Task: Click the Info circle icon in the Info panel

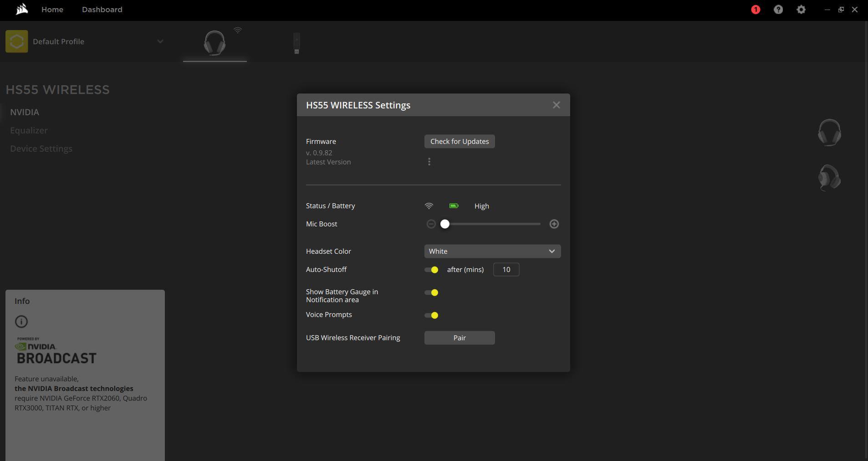Action: 21,322
